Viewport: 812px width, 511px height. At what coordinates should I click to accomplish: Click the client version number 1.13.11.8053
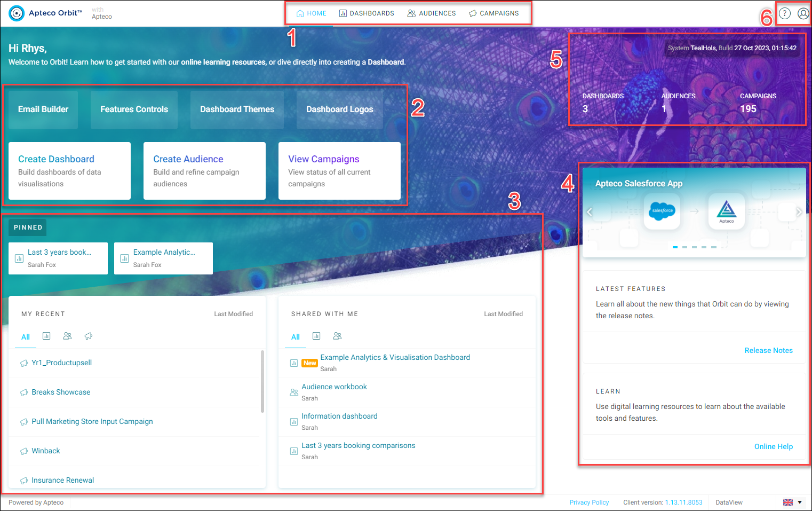684,502
